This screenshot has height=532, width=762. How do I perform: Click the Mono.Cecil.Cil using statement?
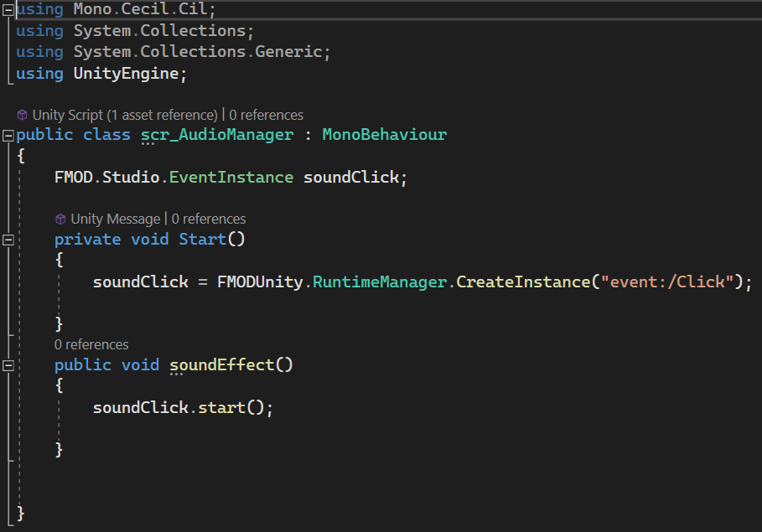(x=130, y=10)
